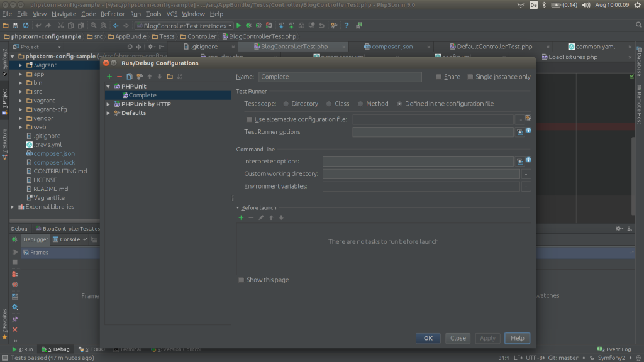Create new configuration folder icon
The height and width of the screenshot is (362, 644).
(x=170, y=76)
